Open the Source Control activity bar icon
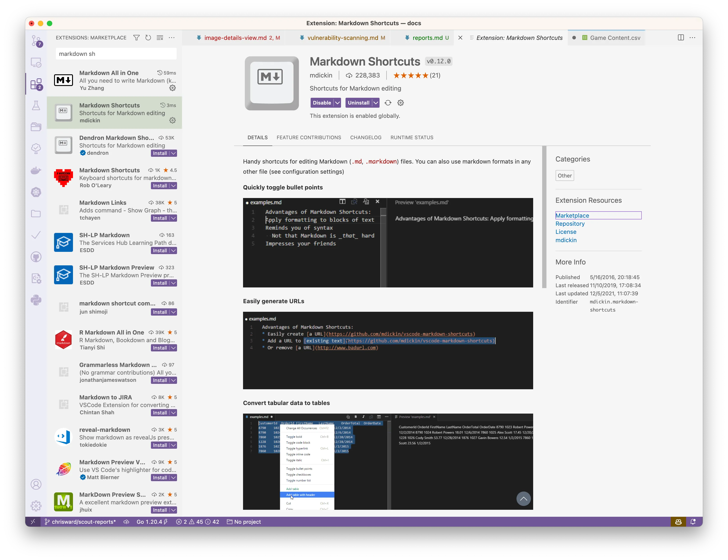This screenshot has width=728, height=560. tap(36, 41)
